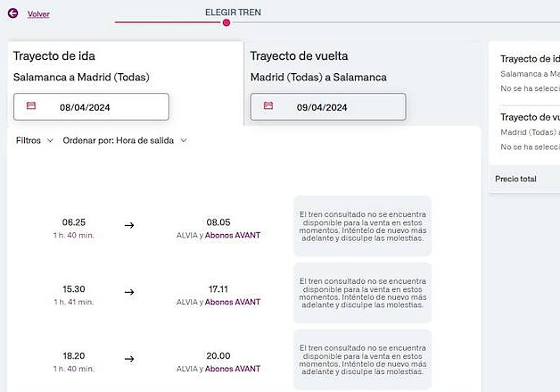The width and height of the screenshot is (560, 392).
Task: Click the arrow icon on 18.20 train
Action: tap(129, 359)
